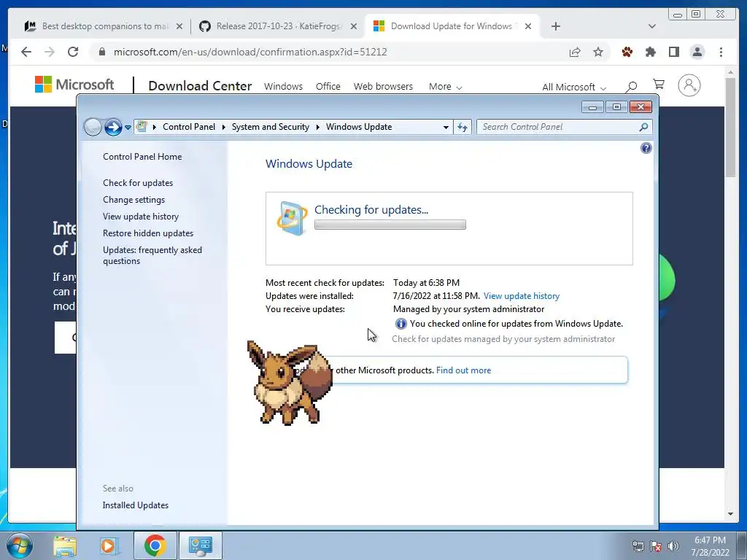Click the Control Panel forward arrow
The image size is (747, 560).
point(113,127)
